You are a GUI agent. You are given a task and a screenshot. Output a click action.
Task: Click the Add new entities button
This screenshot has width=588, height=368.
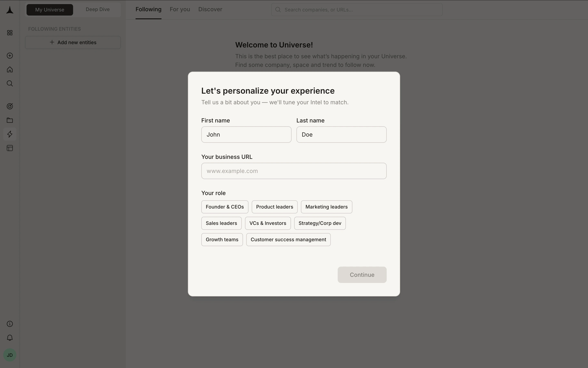pos(73,43)
